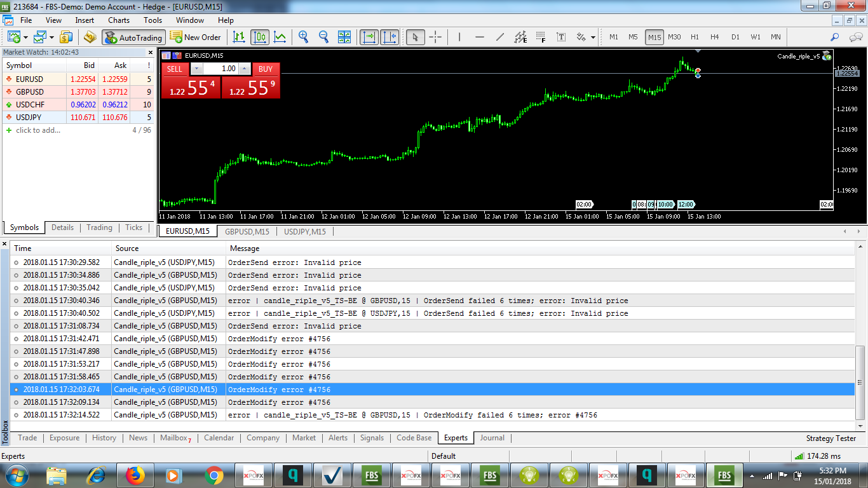Open the profiles dropdown arrow
Image resolution: width=868 pixels, height=488 pixels.
(x=52, y=37)
